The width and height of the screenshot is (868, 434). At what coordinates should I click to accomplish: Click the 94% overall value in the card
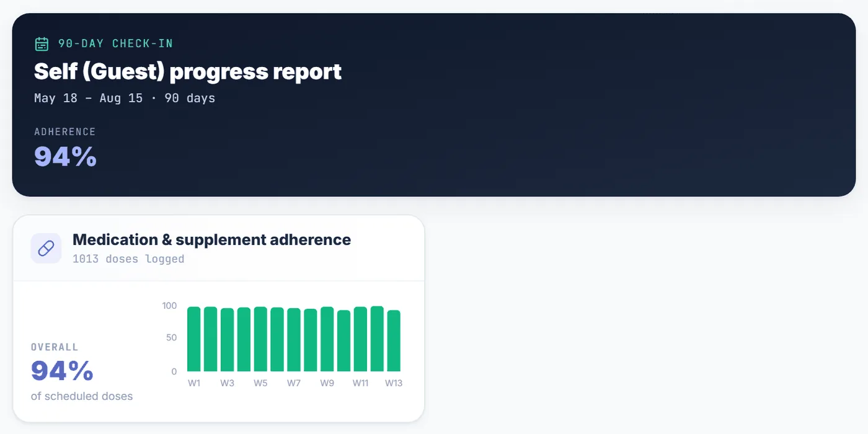(62, 371)
